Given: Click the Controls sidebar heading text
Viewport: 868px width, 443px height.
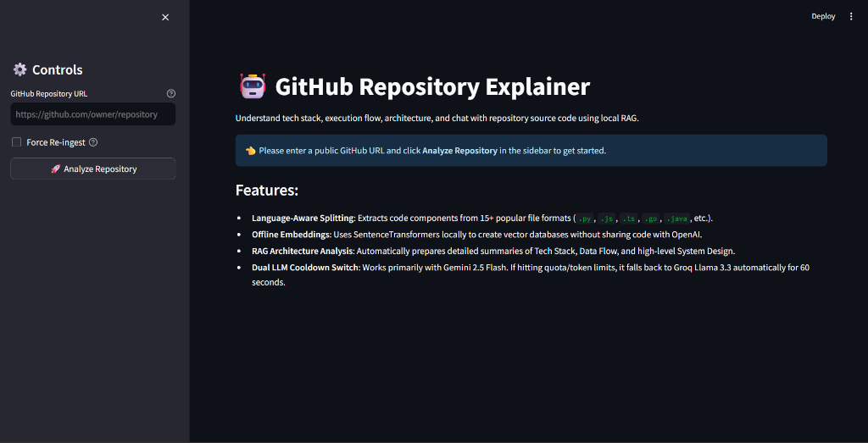Looking at the screenshot, I should click(x=58, y=69).
